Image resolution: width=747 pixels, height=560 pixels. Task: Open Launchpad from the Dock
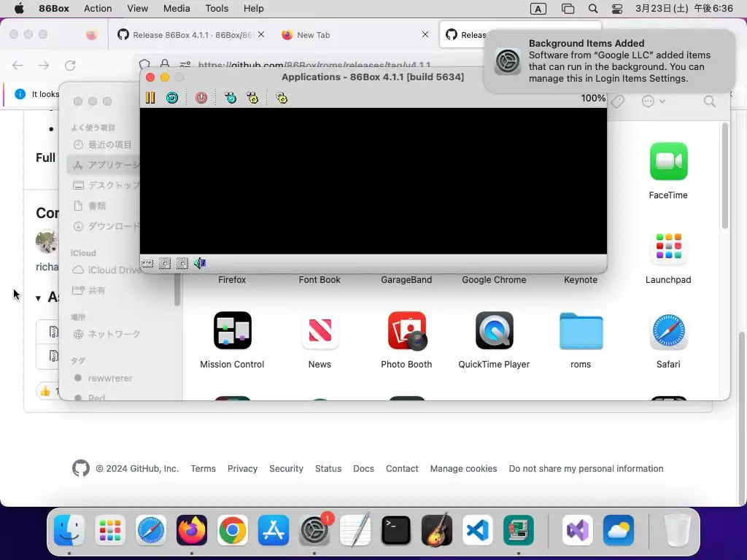point(110,530)
